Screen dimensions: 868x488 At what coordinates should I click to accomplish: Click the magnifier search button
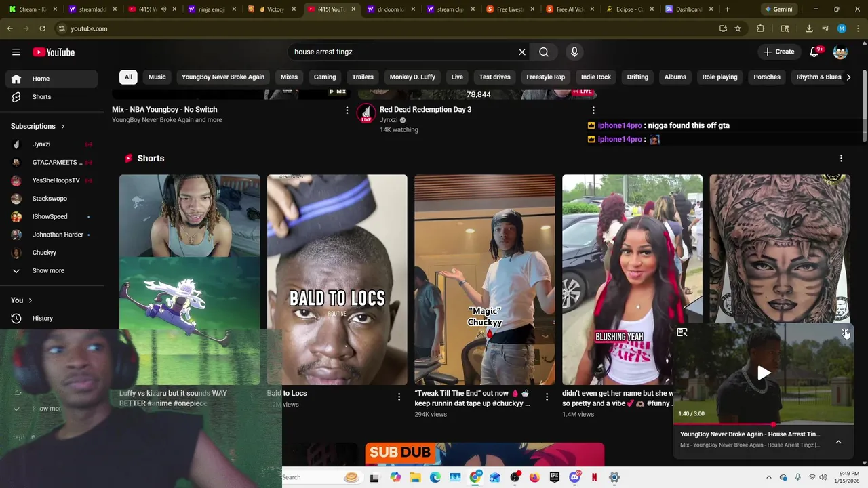click(x=544, y=52)
